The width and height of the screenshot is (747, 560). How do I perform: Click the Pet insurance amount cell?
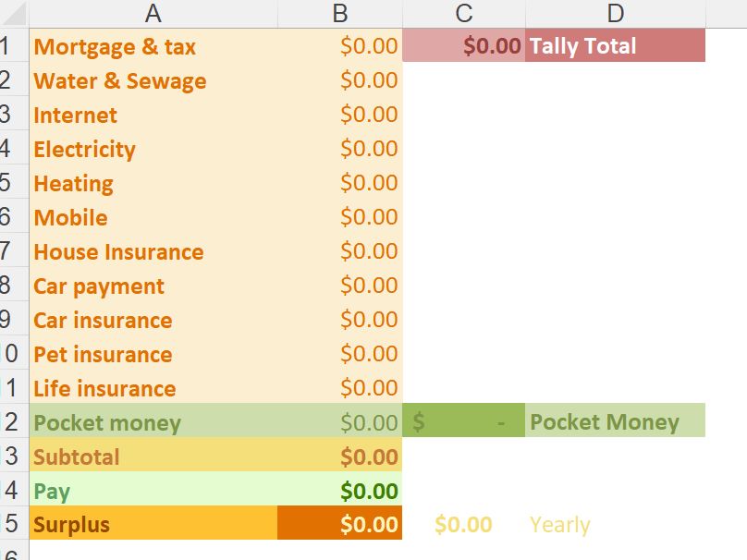click(339, 354)
